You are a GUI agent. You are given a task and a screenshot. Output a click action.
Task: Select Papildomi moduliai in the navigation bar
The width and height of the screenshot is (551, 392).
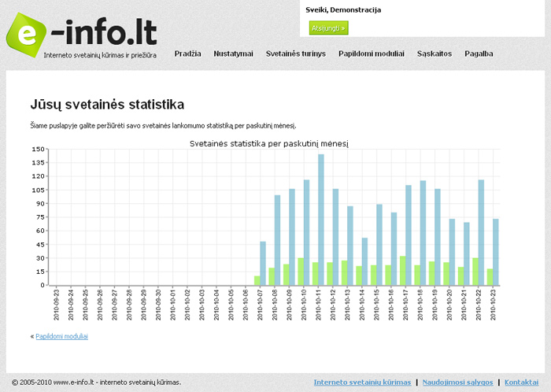coord(371,54)
